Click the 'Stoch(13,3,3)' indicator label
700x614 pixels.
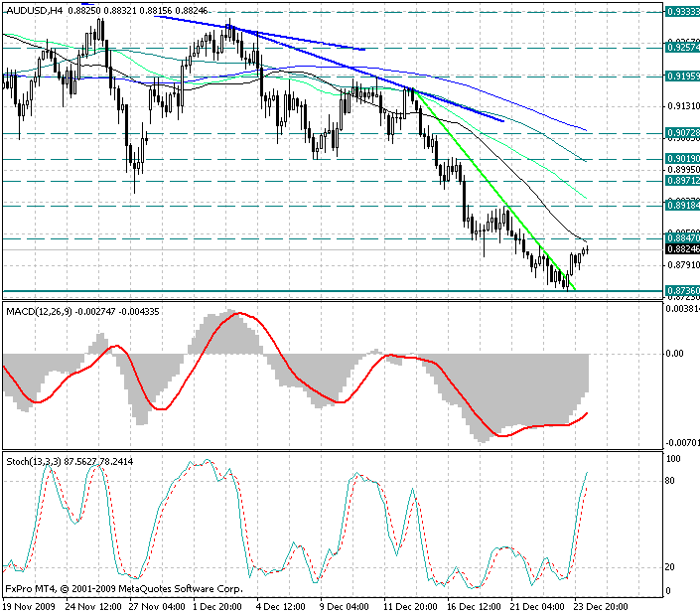pos(34,461)
